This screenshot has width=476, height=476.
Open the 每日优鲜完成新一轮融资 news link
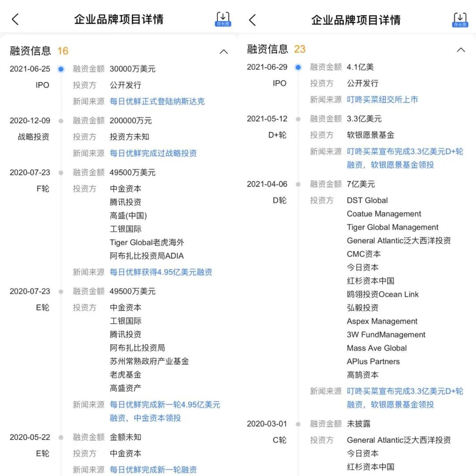153,470
